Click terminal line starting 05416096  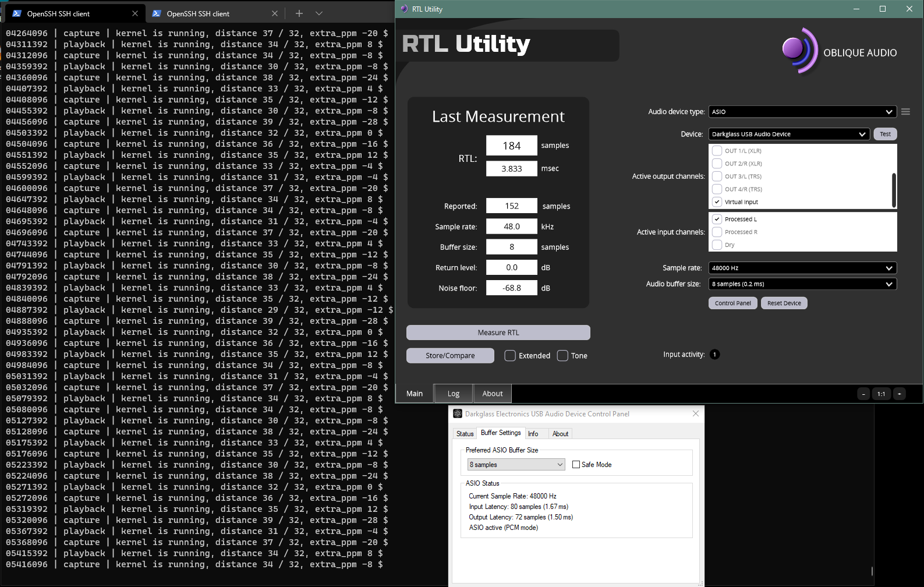194,564
